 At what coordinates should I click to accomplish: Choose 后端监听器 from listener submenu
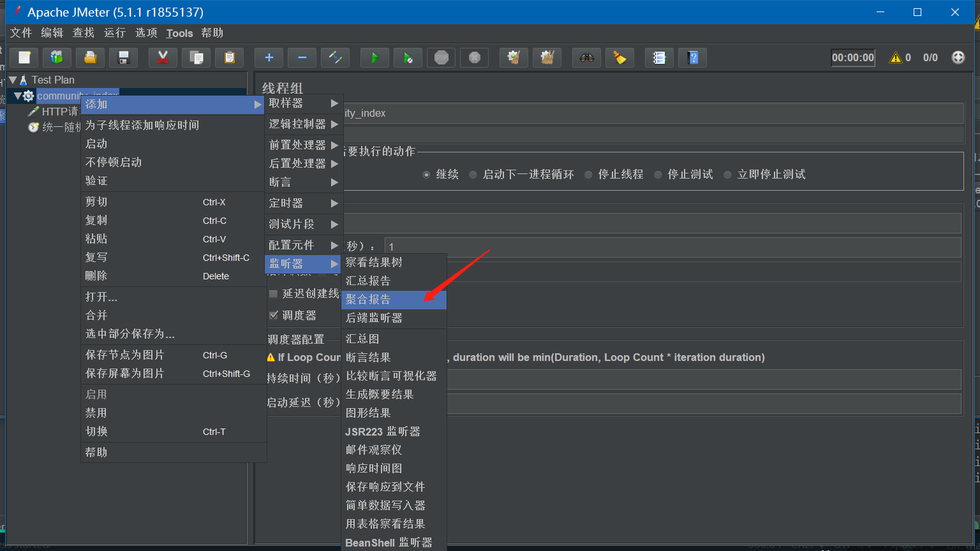click(x=394, y=318)
